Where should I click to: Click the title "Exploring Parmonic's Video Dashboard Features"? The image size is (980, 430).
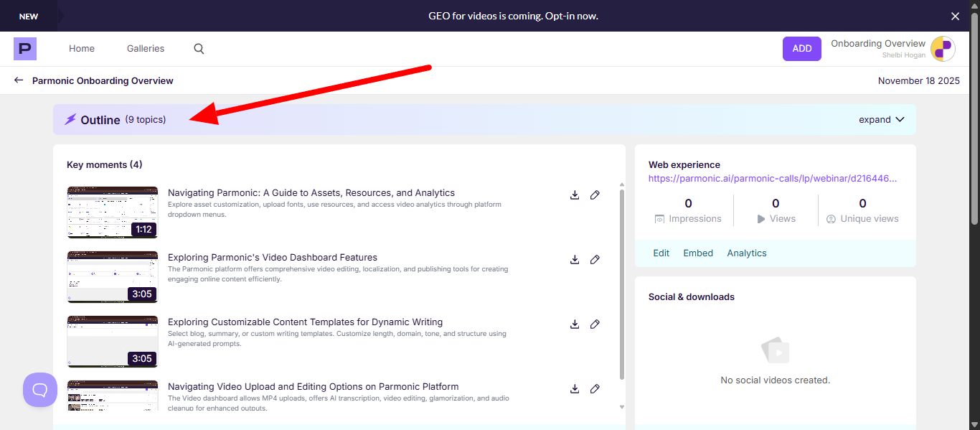coord(273,257)
